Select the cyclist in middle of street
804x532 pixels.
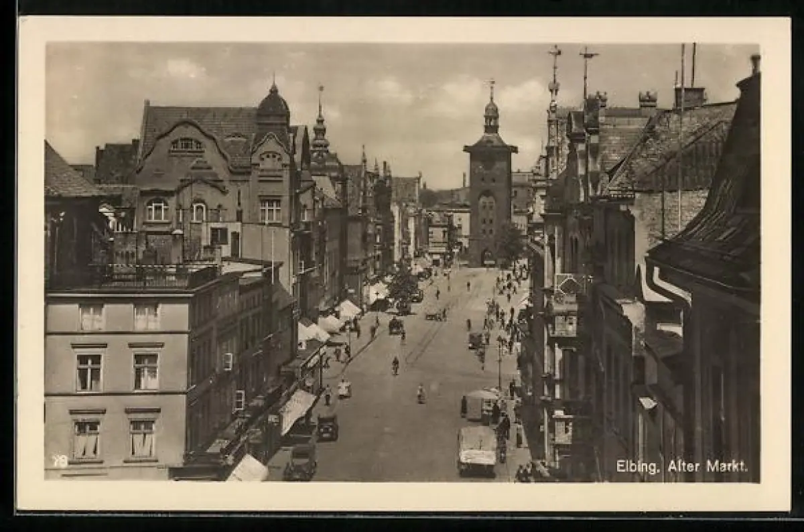[395, 365]
